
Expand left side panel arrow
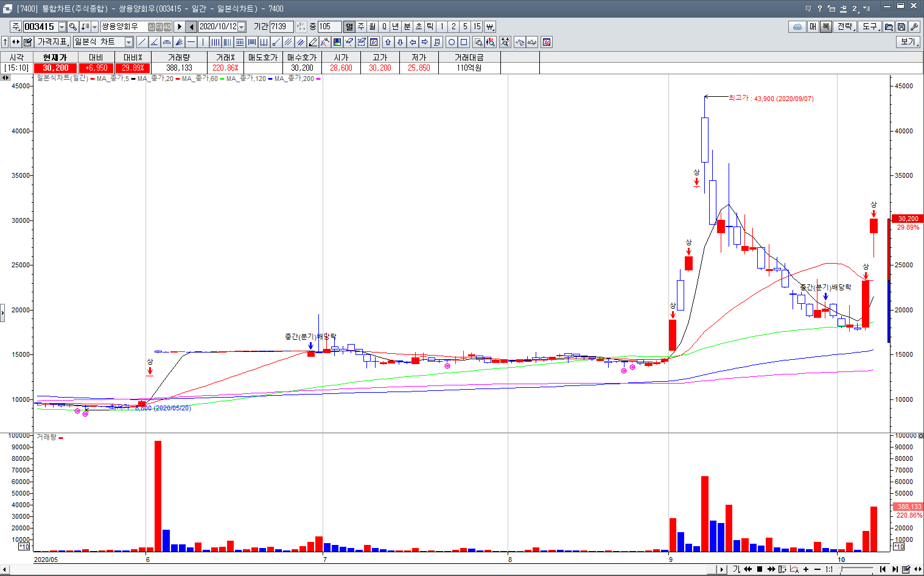(x=2, y=313)
